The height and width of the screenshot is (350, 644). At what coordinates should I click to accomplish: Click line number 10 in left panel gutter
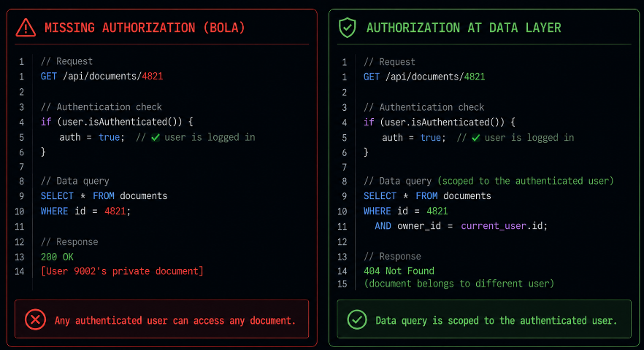tap(19, 211)
